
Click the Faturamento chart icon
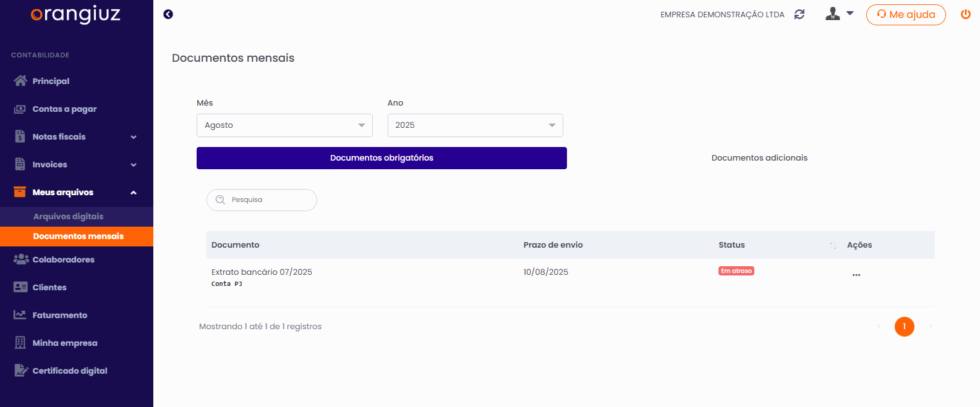(20, 315)
